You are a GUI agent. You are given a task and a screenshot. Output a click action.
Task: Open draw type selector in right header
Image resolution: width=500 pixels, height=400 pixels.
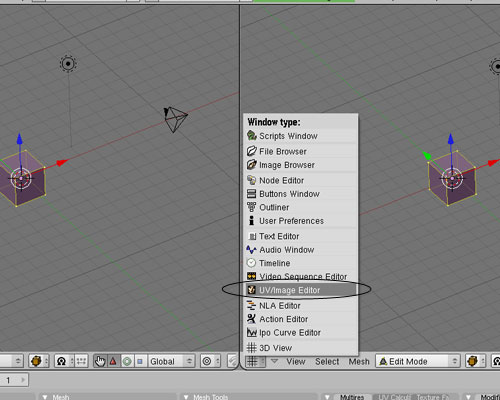(x=475, y=361)
